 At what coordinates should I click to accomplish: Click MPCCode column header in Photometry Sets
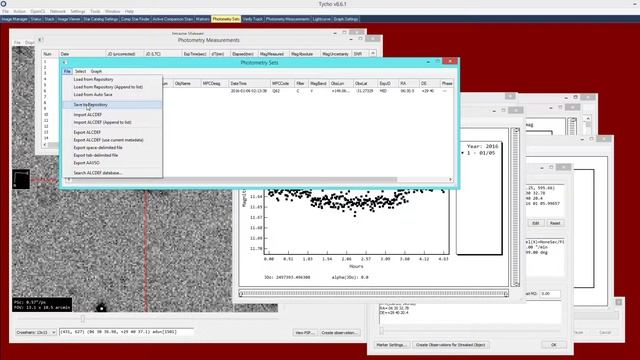click(282, 83)
